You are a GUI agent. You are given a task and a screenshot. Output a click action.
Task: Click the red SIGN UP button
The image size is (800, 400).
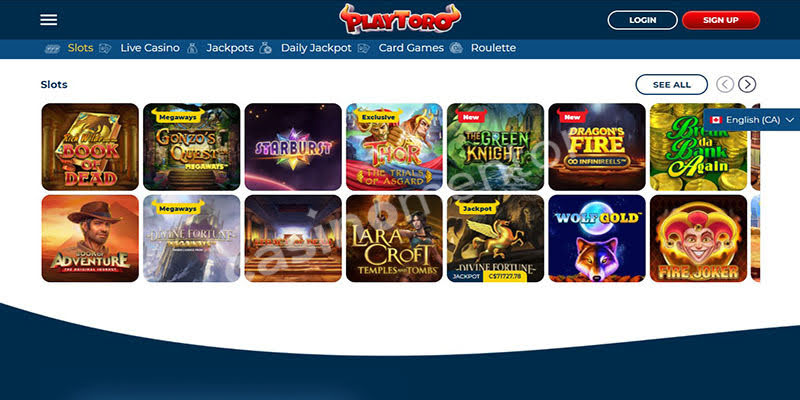(721, 20)
